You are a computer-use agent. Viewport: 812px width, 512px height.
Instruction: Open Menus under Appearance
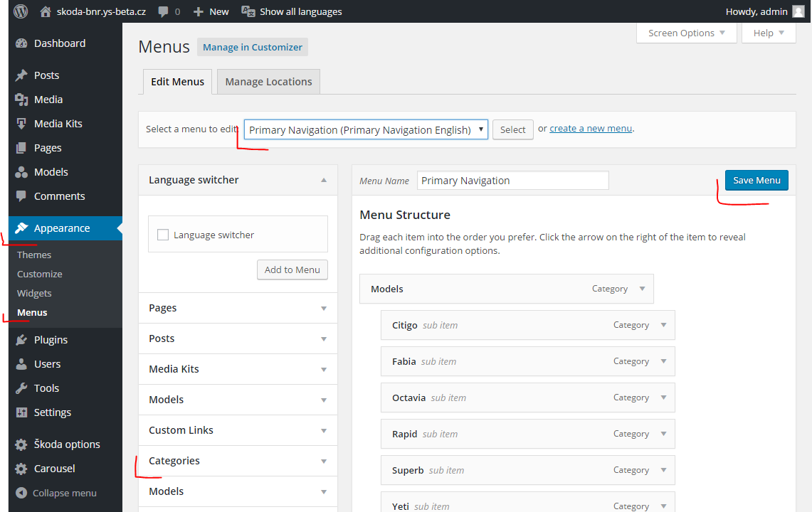click(x=32, y=313)
